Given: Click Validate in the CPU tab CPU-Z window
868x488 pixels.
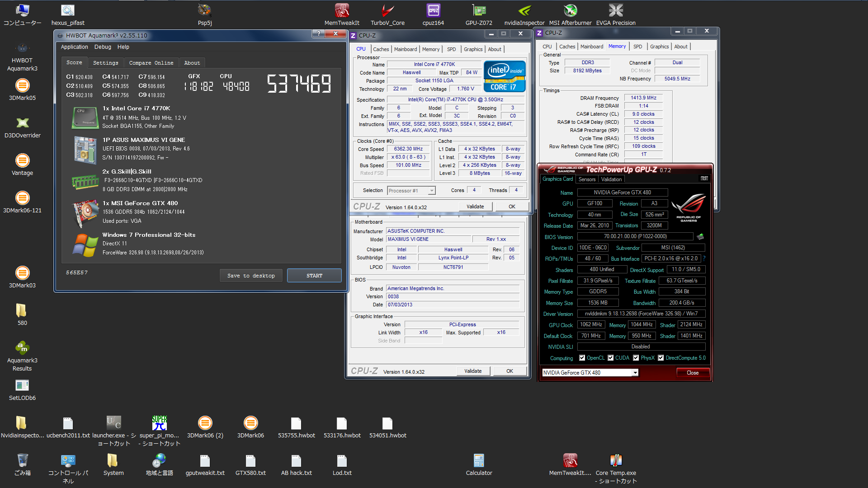Looking at the screenshot, I should tap(475, 206).
